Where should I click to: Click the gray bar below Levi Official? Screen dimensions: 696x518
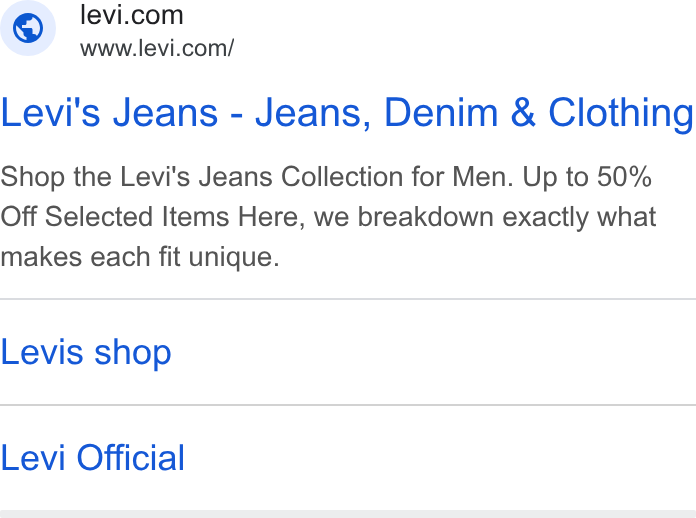point(348,514)
